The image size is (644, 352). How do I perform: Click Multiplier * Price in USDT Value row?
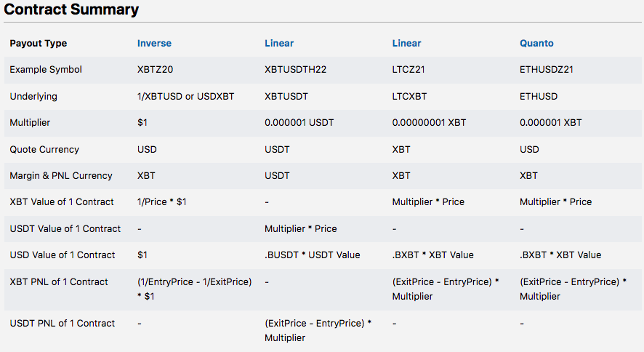301,229
